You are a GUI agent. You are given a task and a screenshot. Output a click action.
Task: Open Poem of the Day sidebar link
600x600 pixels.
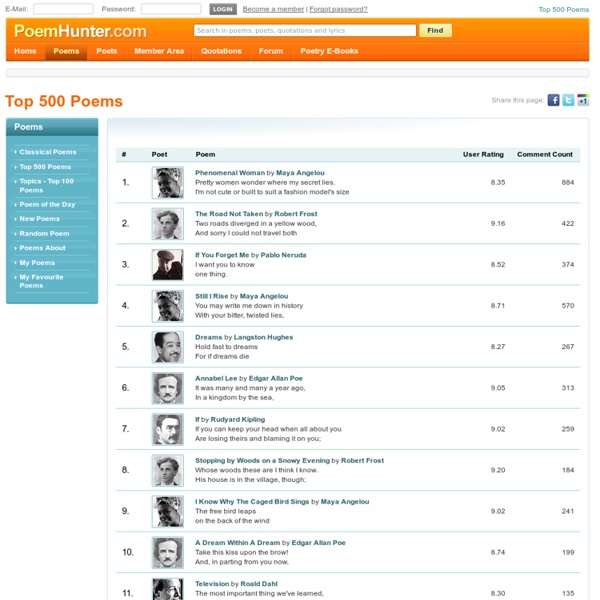pos(47,204)
